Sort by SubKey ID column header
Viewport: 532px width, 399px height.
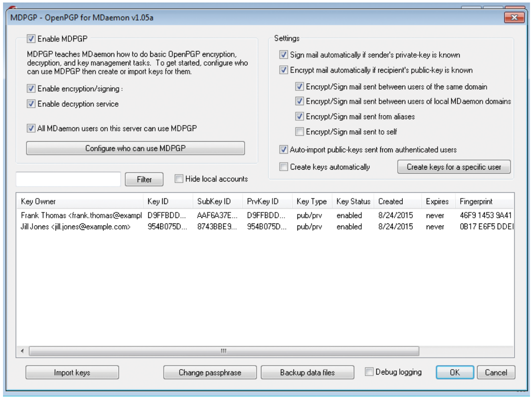[x=218, y=201]
